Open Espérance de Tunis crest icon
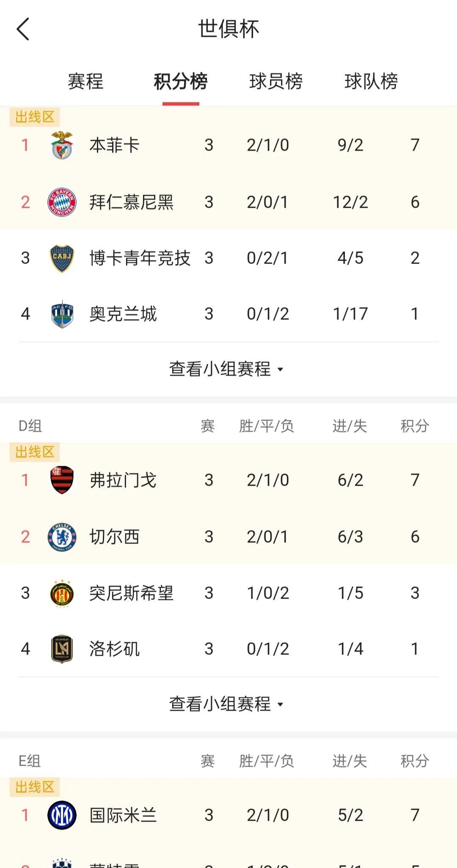The height and width of the screenshot is (868, 457). tap(62, 593)
